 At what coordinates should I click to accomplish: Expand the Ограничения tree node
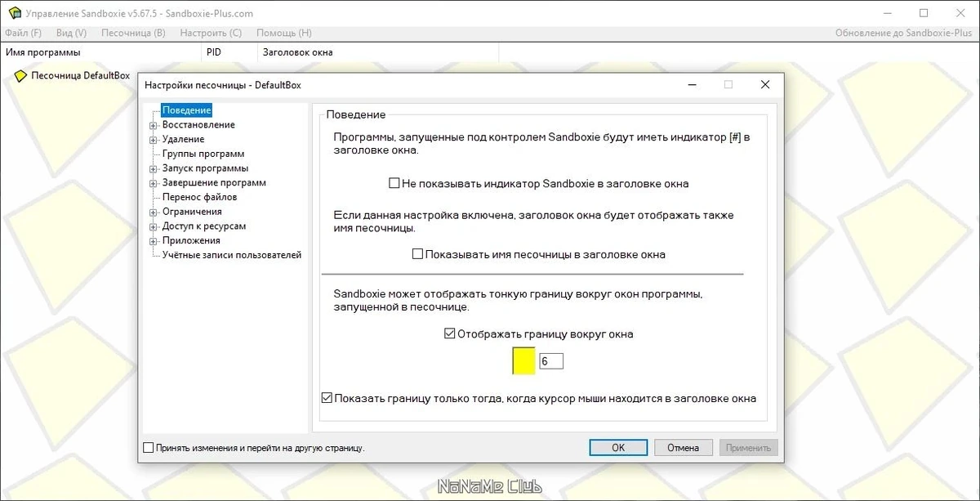click(x=153, y=212)
